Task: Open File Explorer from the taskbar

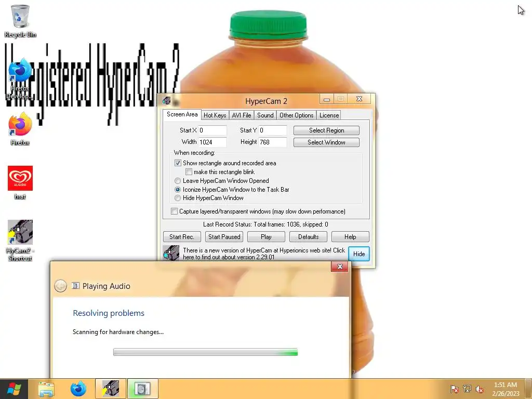Action: 46,389
